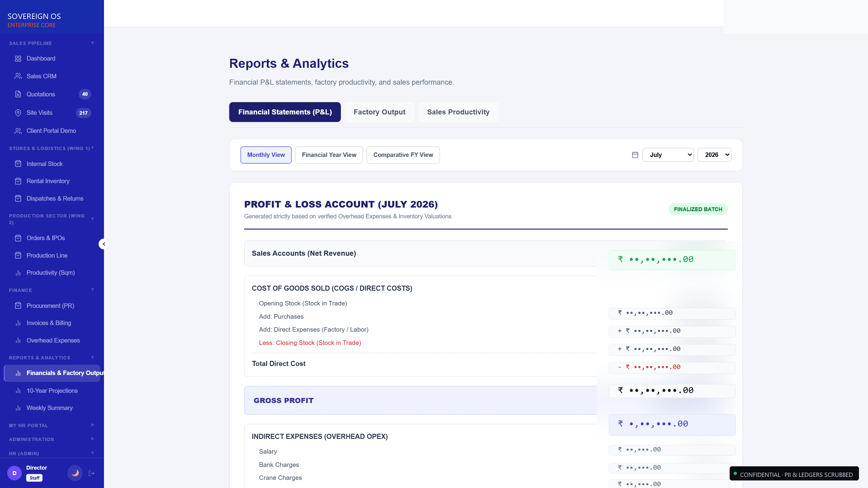Screen dimensions: 868x488
Task: Click the Quotations count badge 40
Action: coord(85,94)
